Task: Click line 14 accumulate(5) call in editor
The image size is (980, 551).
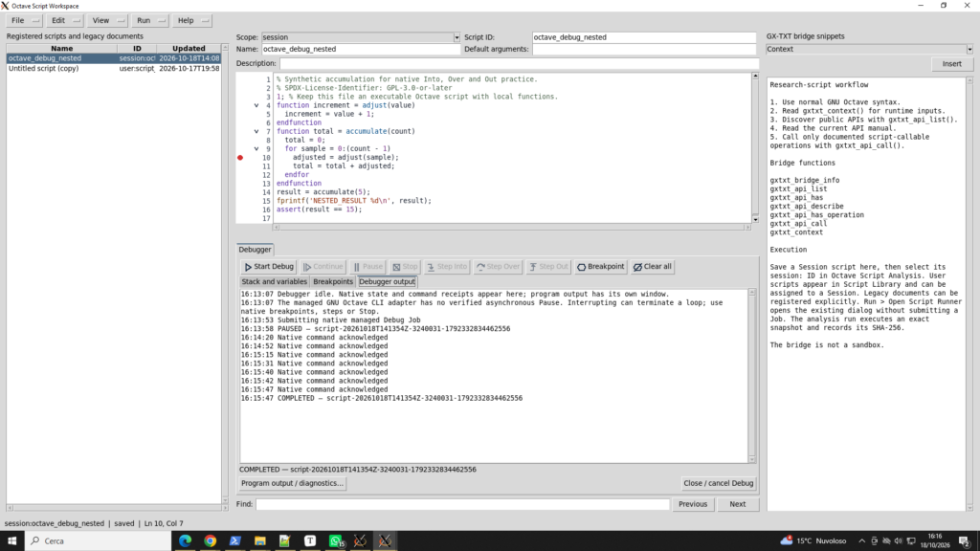Action: click(342, 191)
